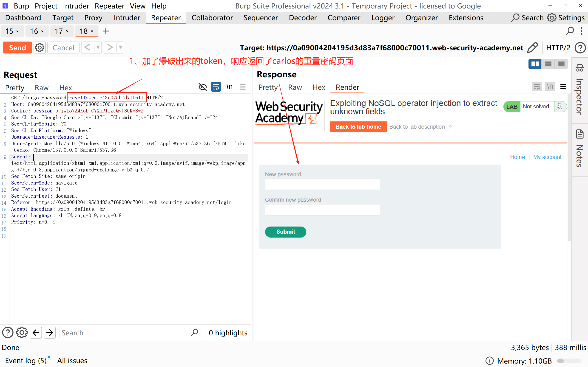Image resolution: width=588 pixels, height=367 pixels.
Task: Open the three-dot Repeater tabs options menu
Action: point(581,31)
